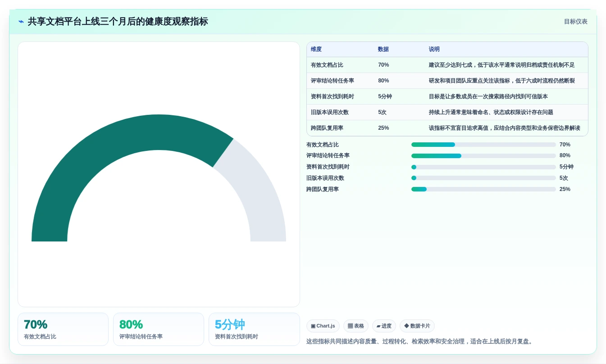Click the 评审结论转任务率 label in the progress list
Screen dimensions: 606x364
328,155
